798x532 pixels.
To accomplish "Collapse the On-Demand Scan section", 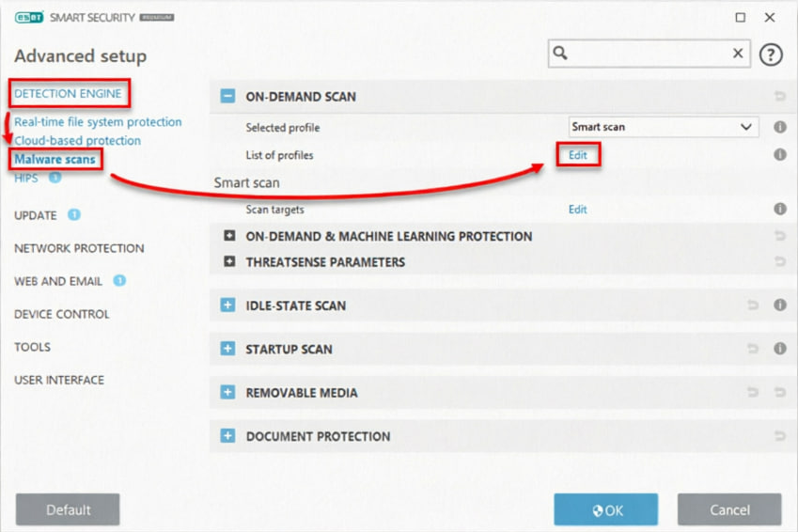I will (x=227, y=96).
